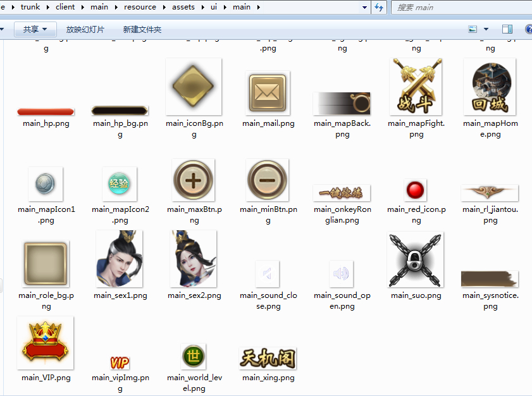
Task: Select the main_sound_close.png muted speaker icon
Action: (x=267, y=273)
